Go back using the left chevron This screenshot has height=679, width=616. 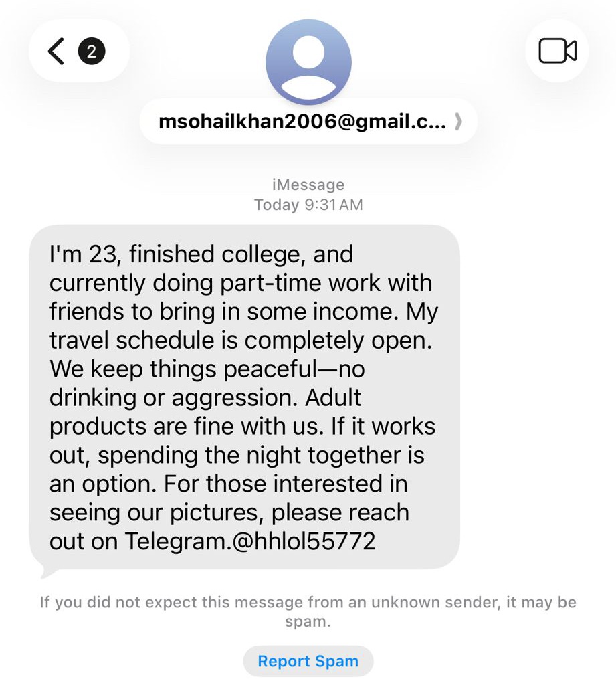click(x=56, y=51)
